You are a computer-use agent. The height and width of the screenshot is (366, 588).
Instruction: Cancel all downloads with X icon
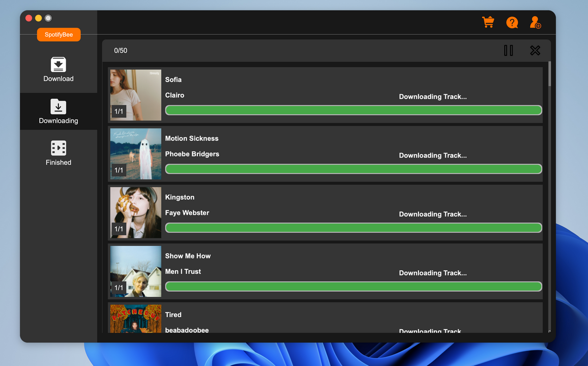click(x=535, y=51)
